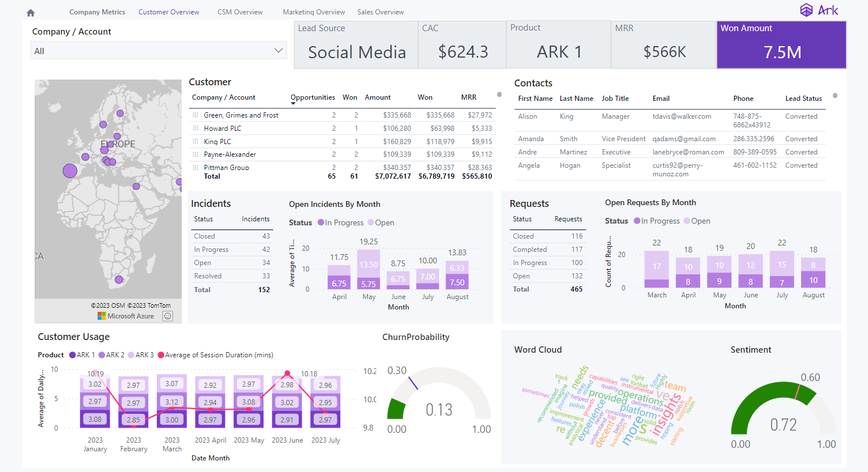Open the Sales Overview tab

pyautogui.click(x=381, y=12)
